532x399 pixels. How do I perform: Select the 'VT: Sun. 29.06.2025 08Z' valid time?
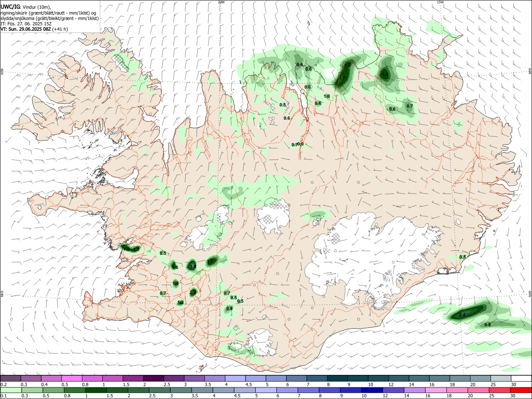[x=26, y=29]
